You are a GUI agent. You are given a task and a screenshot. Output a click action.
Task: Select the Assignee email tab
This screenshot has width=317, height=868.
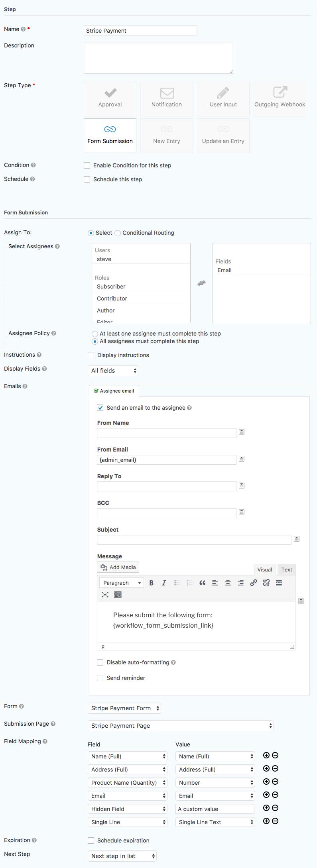tap(114, 391)
